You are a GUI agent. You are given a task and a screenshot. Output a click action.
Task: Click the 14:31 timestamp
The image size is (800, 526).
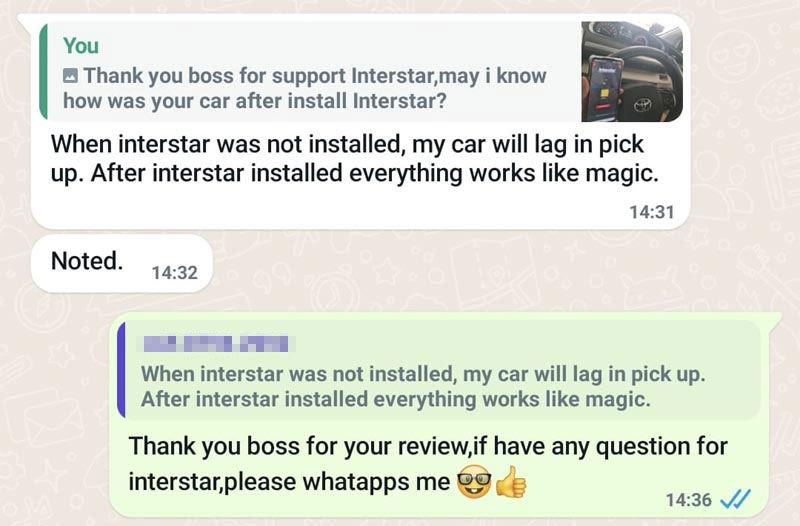[x=652, y=212]
